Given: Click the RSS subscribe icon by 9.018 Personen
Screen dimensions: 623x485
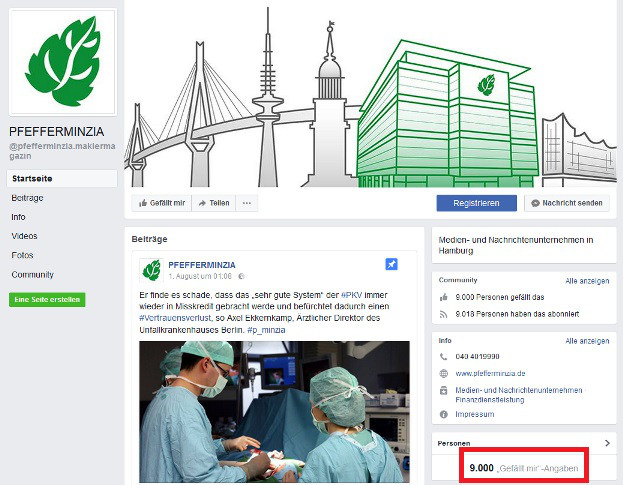Looking at the screenshot, I should tap(444, 314).
